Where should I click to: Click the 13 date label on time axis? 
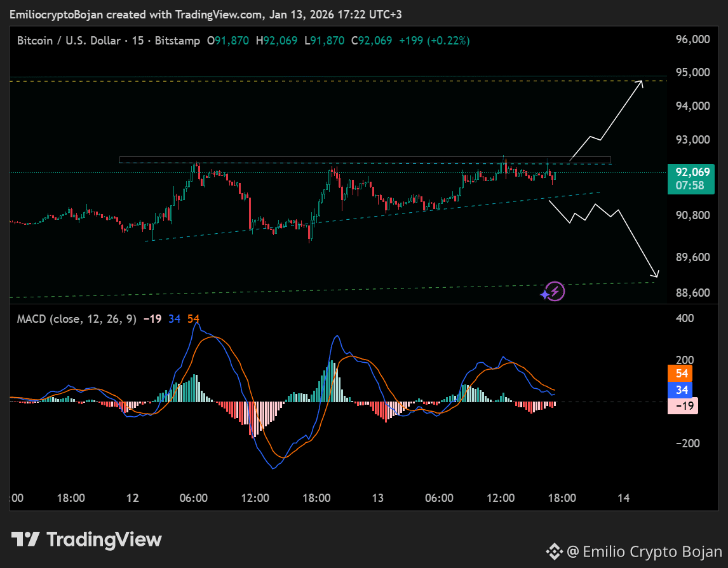pyautogui.click(x=378, y=498)
